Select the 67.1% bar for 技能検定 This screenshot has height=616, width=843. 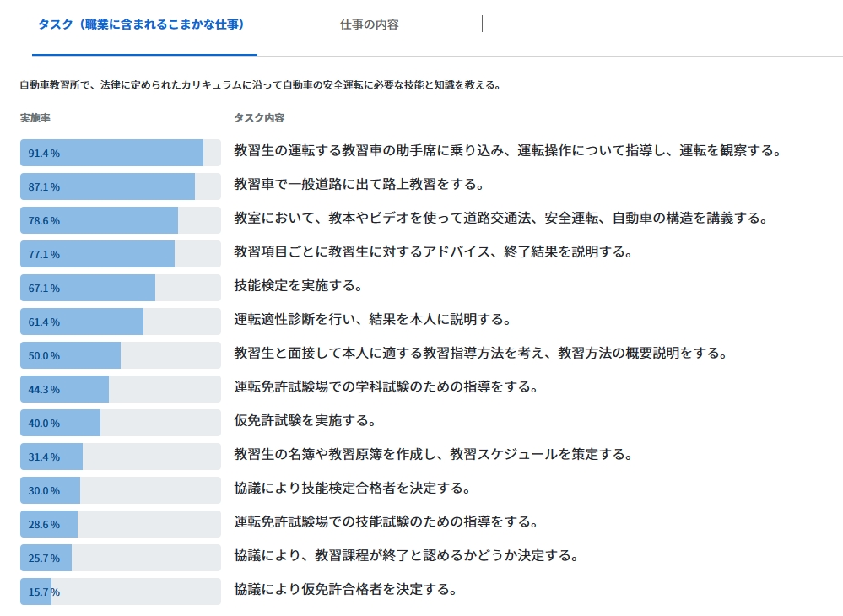click(x=120, y=288)
